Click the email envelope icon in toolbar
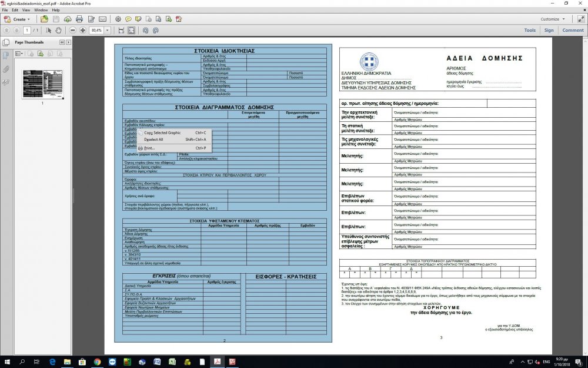 click(x=103, y=19)
